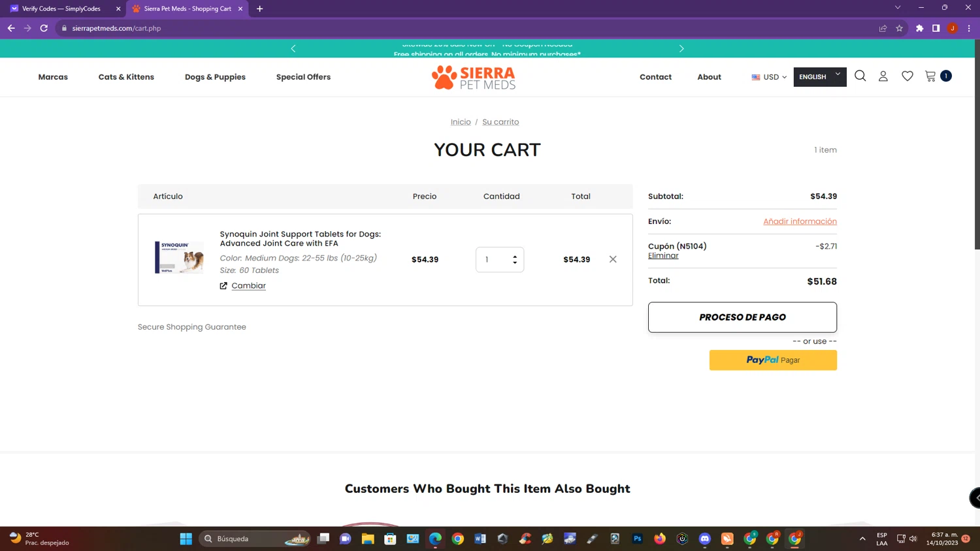
Task: Open a new browser tab
Action: point(259,8)
